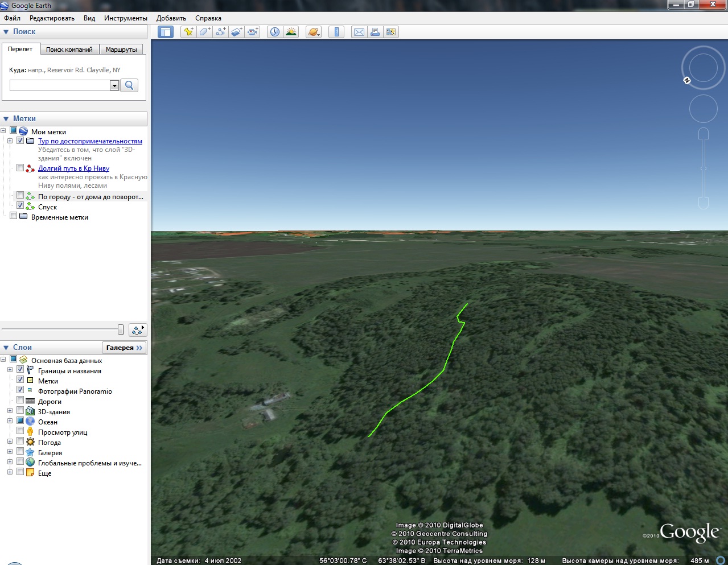Image resolution: width=728 pixels, height=565 pixels.
Task: Click the play tour button under Places
Action: click(x=138, y=329)
